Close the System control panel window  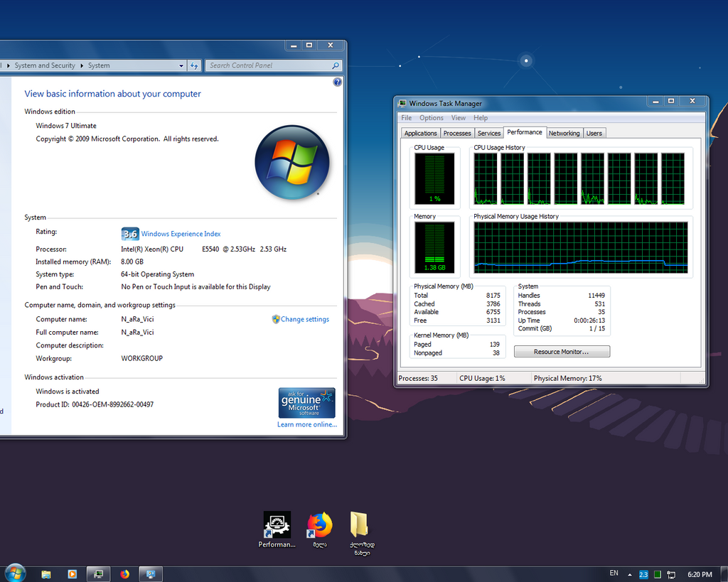click(331, 45)
